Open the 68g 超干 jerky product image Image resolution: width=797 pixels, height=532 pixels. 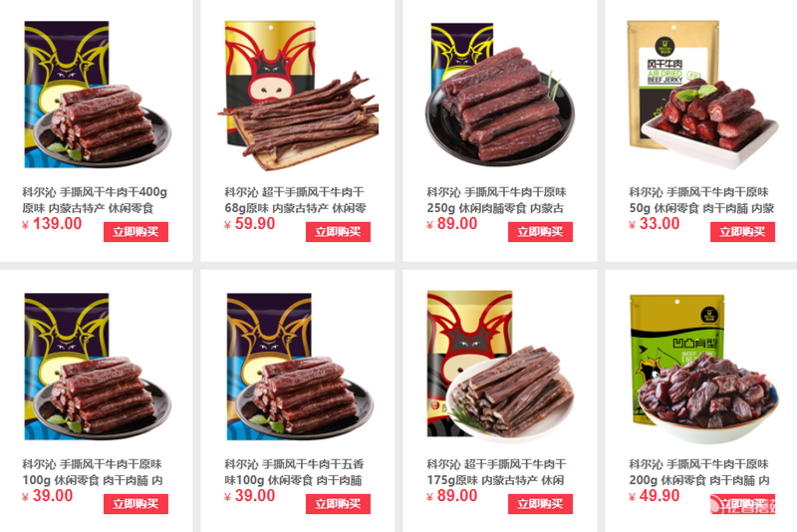click(298, 95)
